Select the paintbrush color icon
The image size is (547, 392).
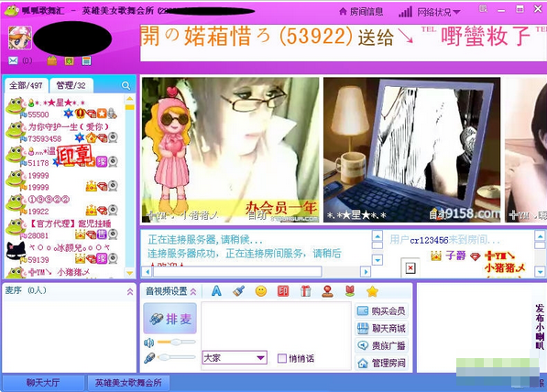pos(238,291)
